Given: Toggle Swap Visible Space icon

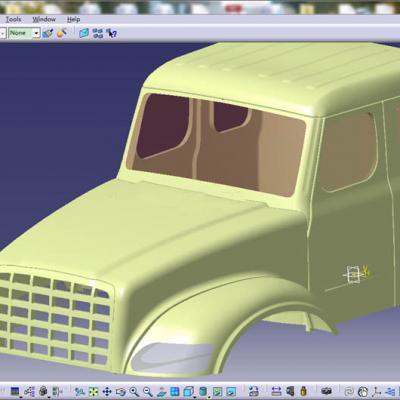Looking at the screenshot, I should pos(231,392).
